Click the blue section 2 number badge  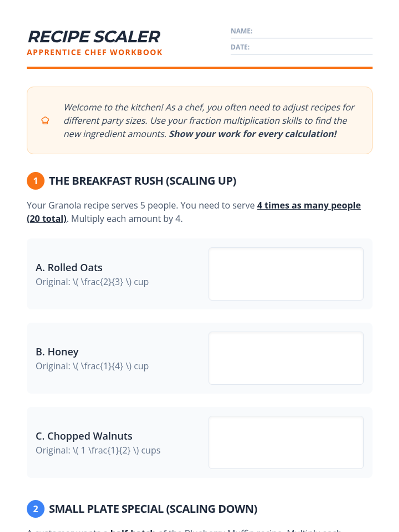point(36,509)
